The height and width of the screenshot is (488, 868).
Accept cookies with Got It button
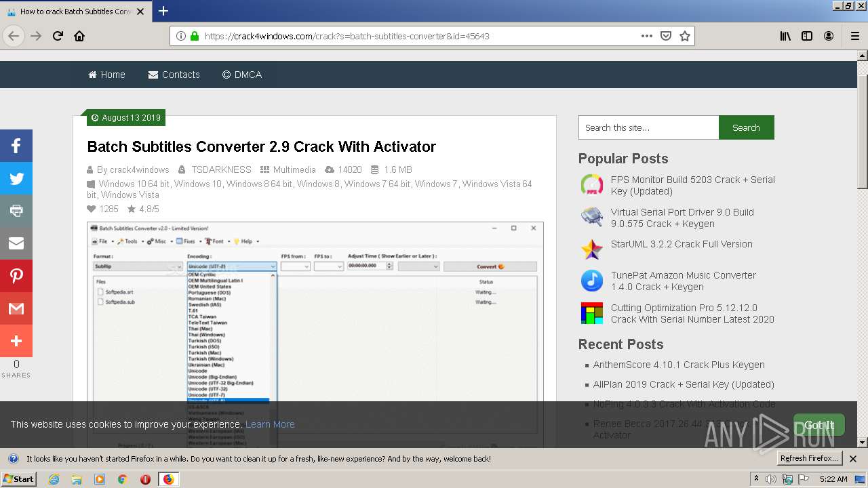pyautogui.click(x=819, y=426)
